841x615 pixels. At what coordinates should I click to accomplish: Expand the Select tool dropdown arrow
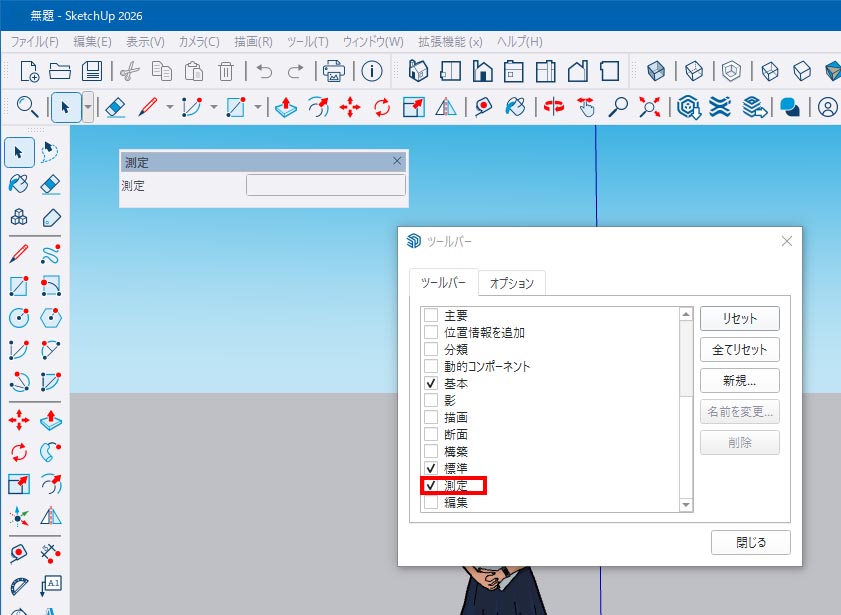click(88, 106)
